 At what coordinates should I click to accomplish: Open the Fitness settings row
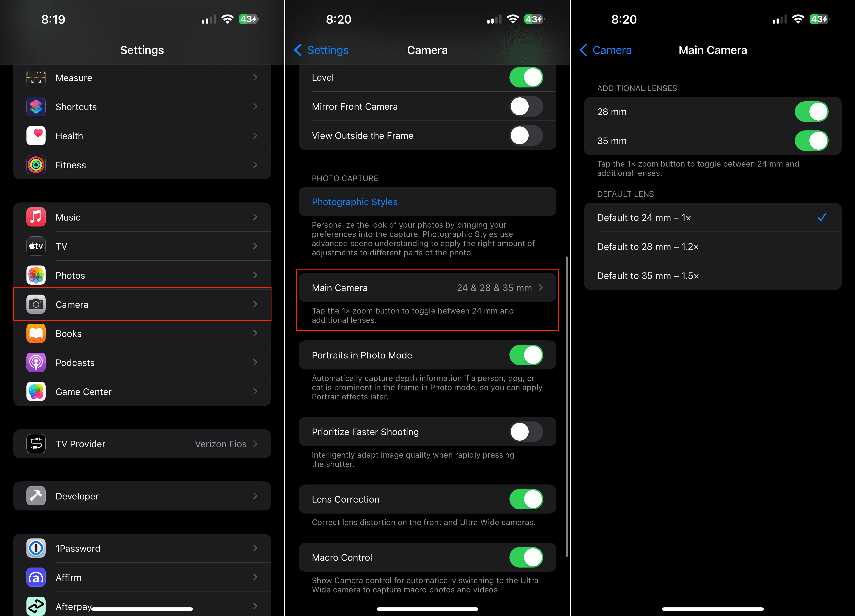click(x=142, y=165)
